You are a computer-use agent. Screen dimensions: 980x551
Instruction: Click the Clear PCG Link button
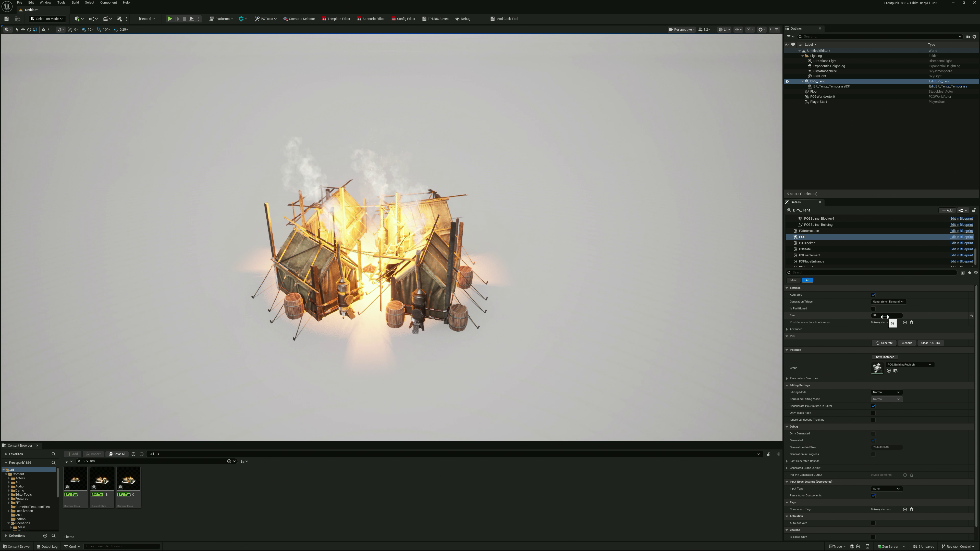point(930,343)
